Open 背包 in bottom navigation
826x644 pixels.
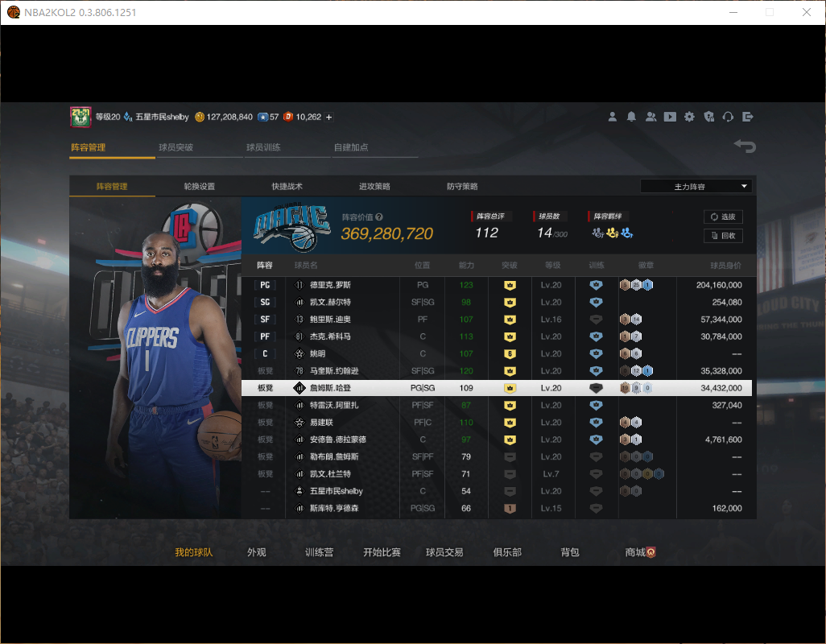click(x=570, y=552)
